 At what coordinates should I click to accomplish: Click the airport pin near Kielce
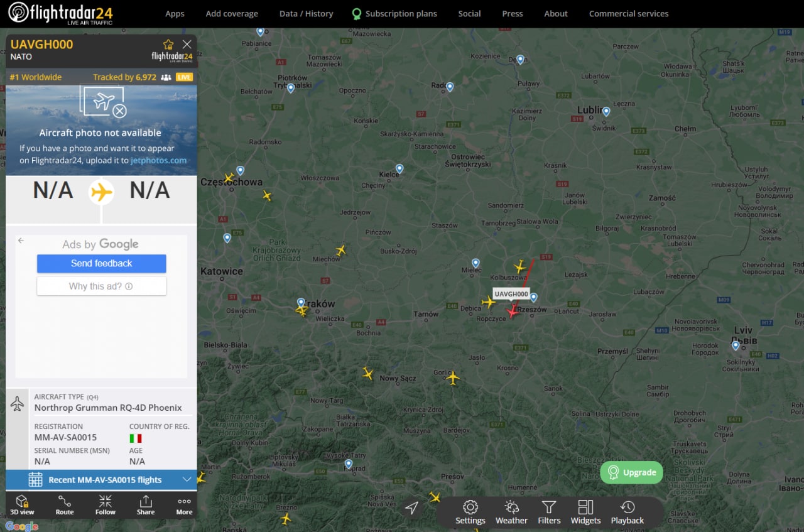399,169
